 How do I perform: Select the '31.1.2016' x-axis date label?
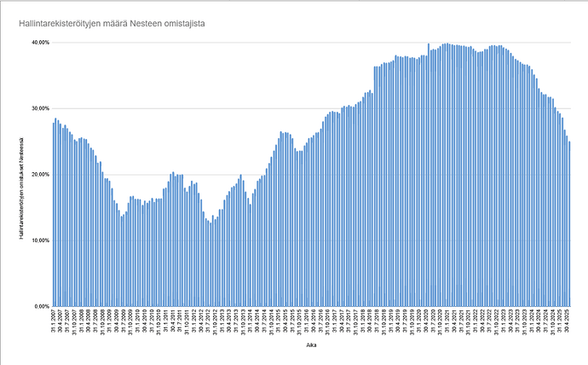coord(307,322)
